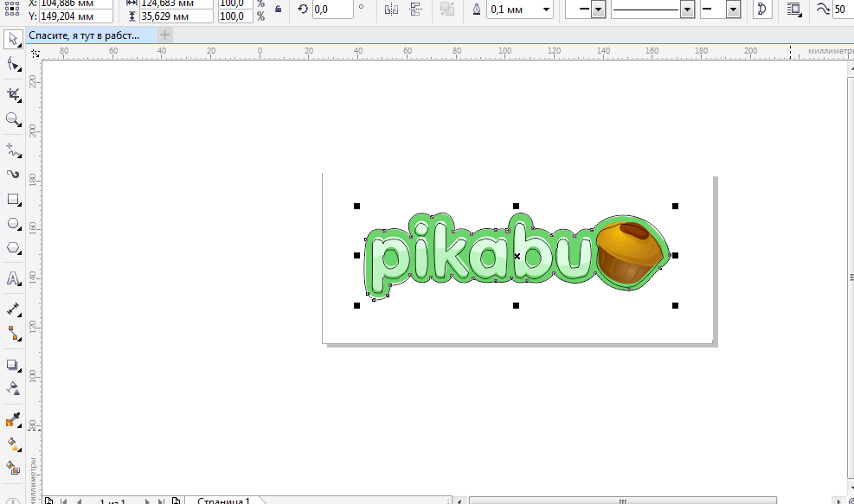The height and width of the screenshot is (504, 854).
Task: Select the Rectangle tool
Action: coord(13,199)
